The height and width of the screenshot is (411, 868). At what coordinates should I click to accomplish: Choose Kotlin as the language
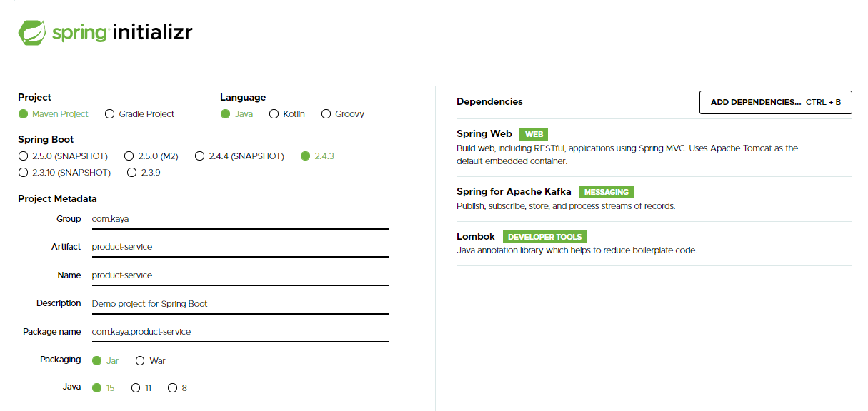coord(287,114)
